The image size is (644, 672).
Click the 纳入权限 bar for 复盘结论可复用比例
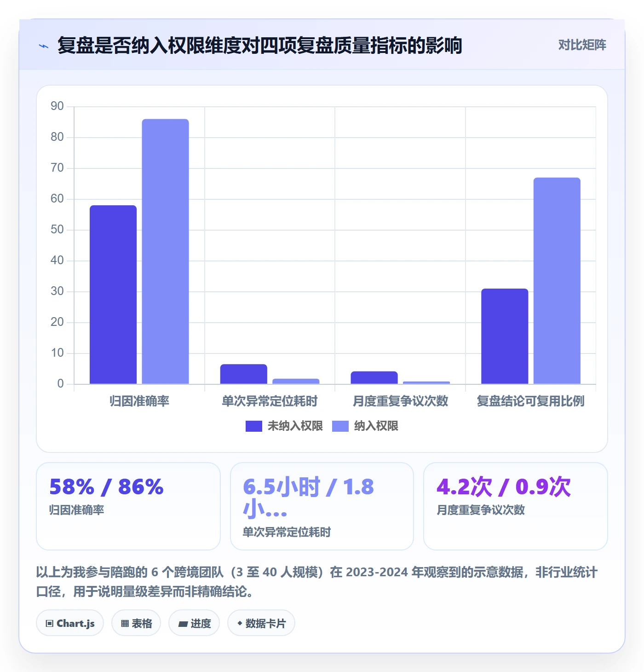click(x=557, y=281)
